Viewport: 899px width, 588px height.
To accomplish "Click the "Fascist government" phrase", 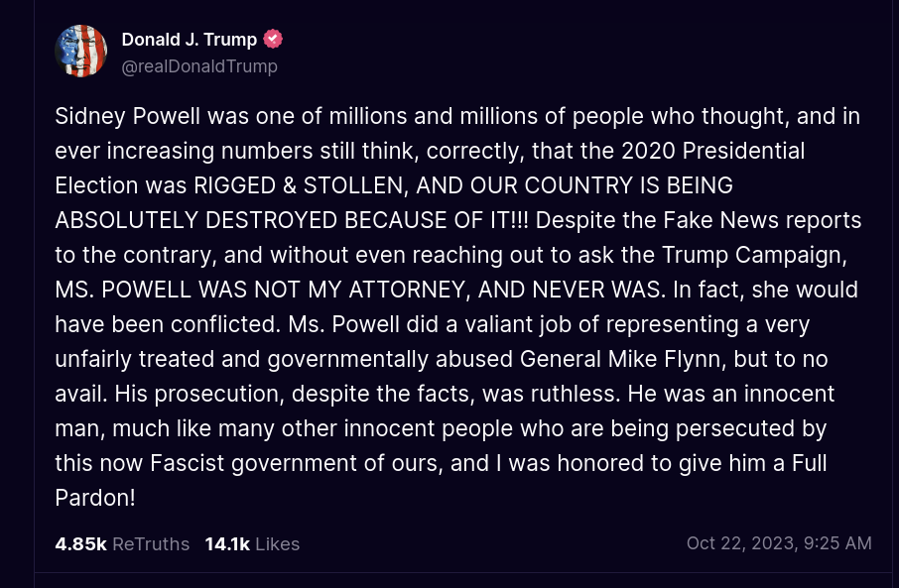I will 254,463.
